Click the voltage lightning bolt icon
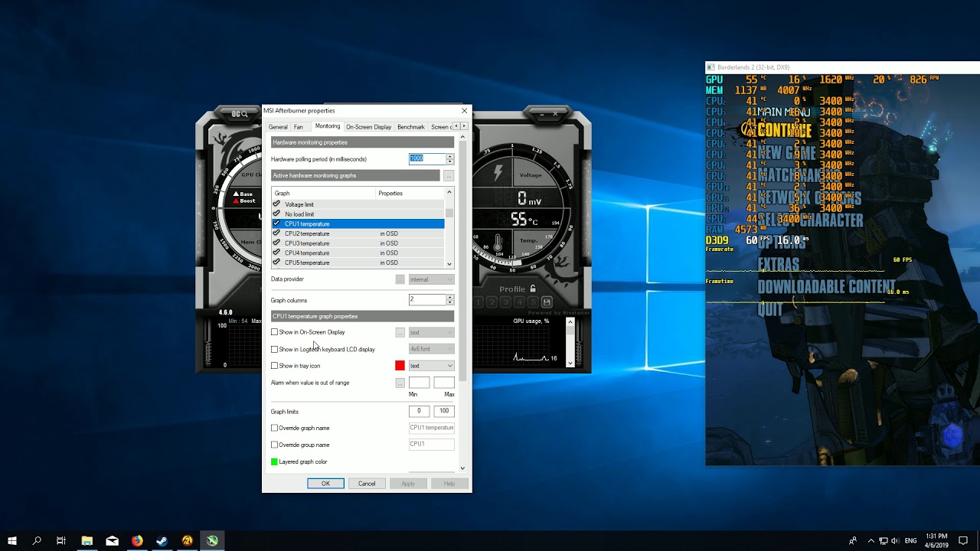Screen dimensions: 980x551 (x=498, y=172)
